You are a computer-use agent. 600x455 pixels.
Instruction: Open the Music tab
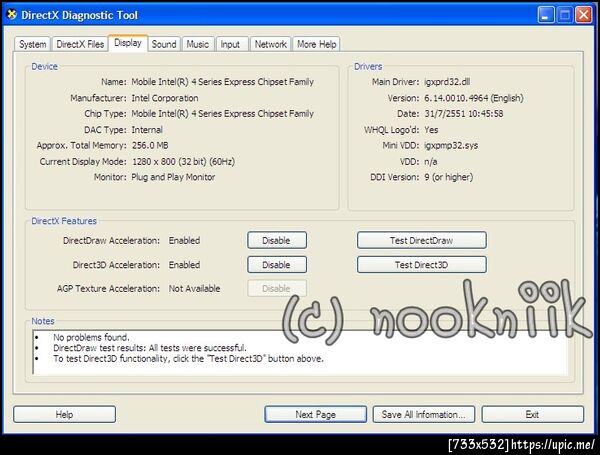197,44
